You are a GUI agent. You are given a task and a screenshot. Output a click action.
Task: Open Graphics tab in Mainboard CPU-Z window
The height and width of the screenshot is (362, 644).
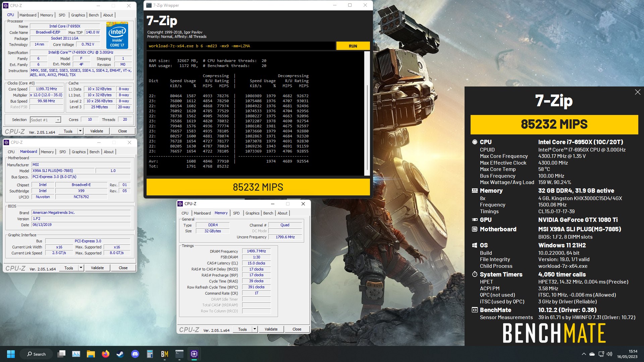click(79, 152)
